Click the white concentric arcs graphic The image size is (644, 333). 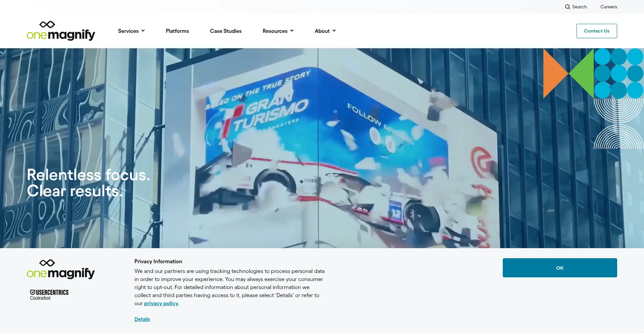[619, 124]
